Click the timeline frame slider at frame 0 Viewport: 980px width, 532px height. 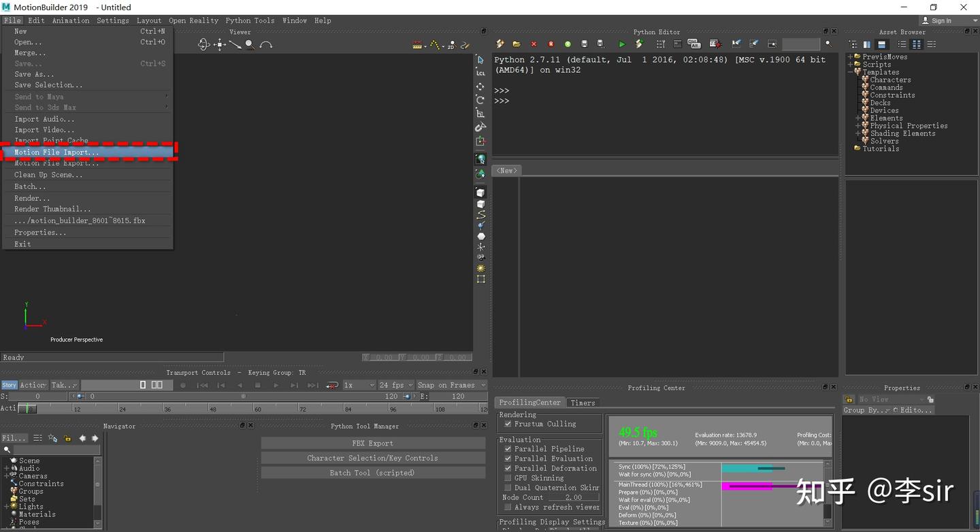(x=28, y=409)
